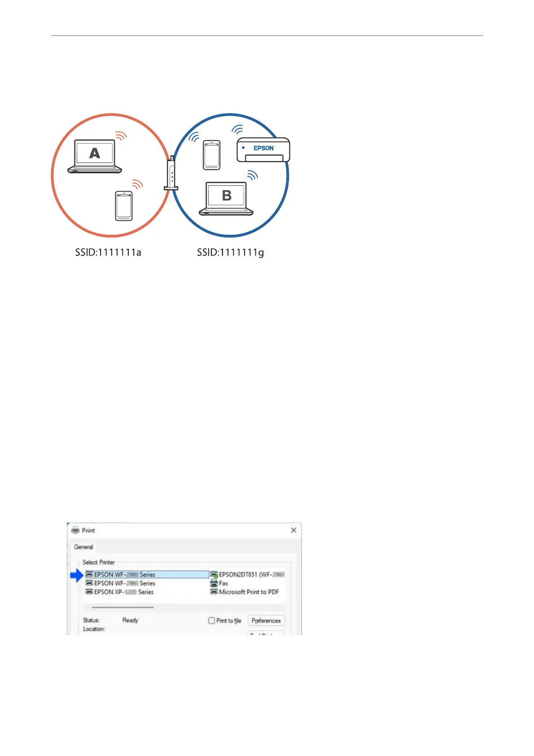Close the Print dialog with X
This screenshot has height=756, width=534.
point(293,530)
